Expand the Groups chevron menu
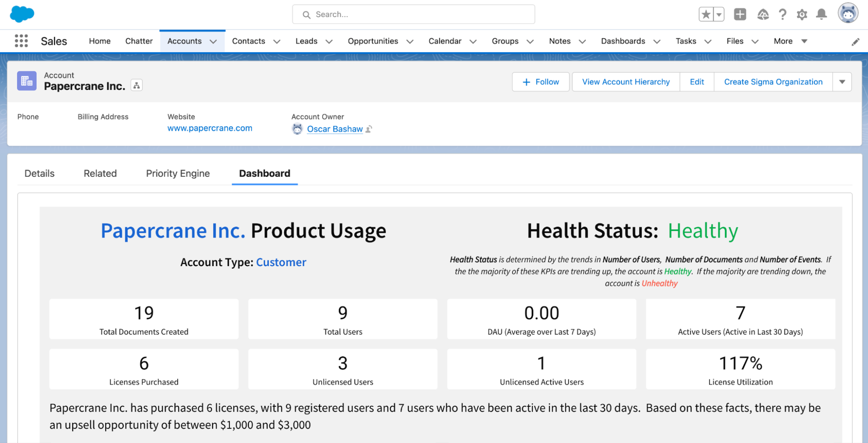The width and height of the screenshot is (868, 443). pos(530,41)
